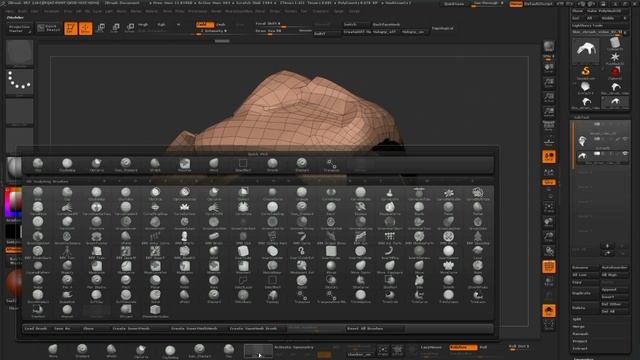The image size is (640, 360).
Task: Expand the Project section in SubTool
Action: point(580,341)
